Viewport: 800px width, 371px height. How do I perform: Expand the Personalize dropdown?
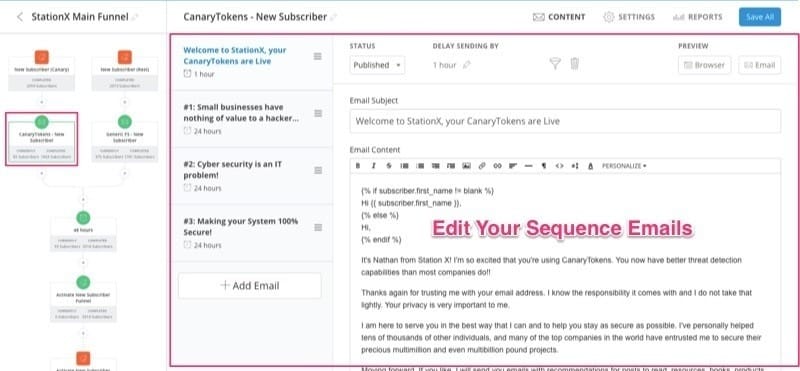coord(624,166)
